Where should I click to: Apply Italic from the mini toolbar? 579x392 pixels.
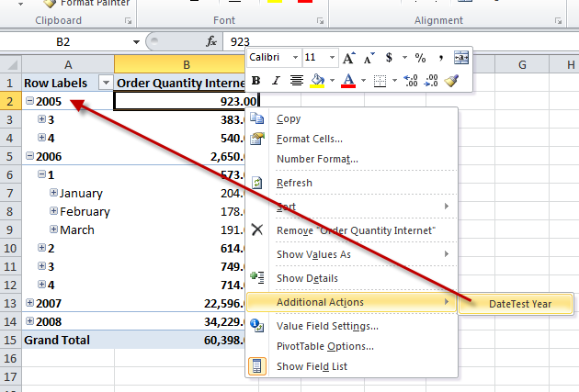276,81
